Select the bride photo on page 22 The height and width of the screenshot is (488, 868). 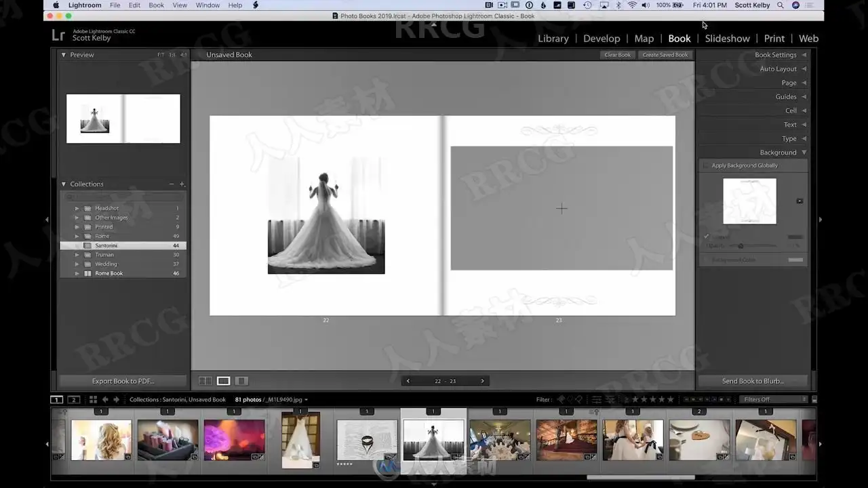326,216
